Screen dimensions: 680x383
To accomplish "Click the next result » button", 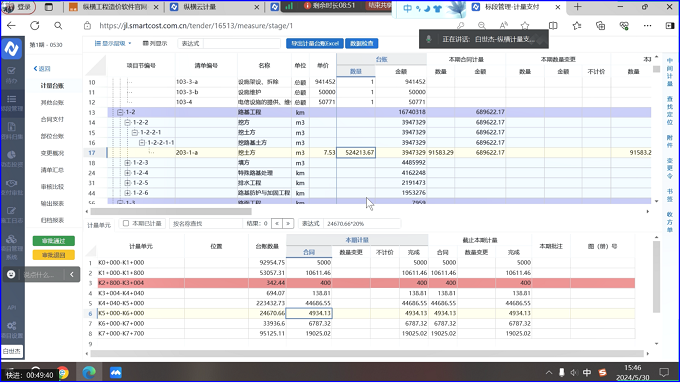I will pyautogui.click(x=288, y=223).
